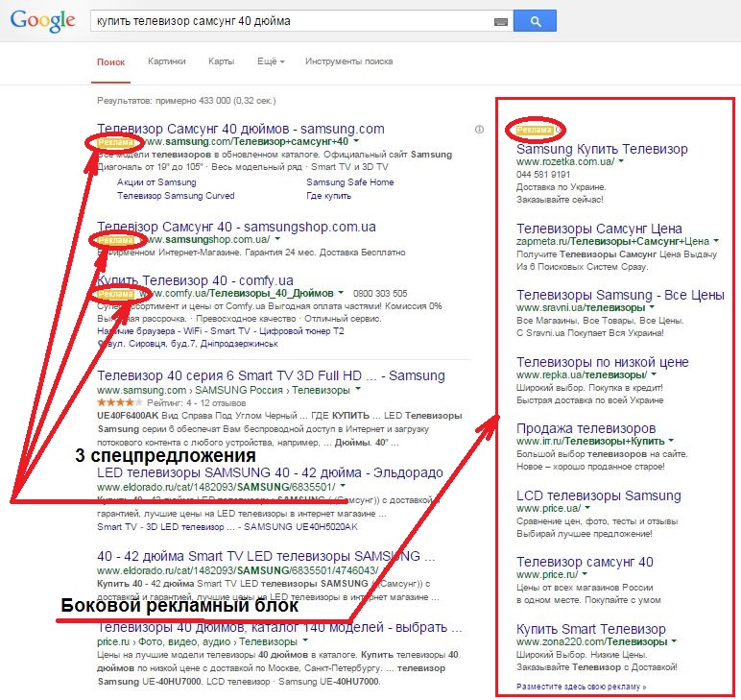Open the Где купить sitelink
The height and width of the screenshot is (700, 741).
click(x=328, y=196)
